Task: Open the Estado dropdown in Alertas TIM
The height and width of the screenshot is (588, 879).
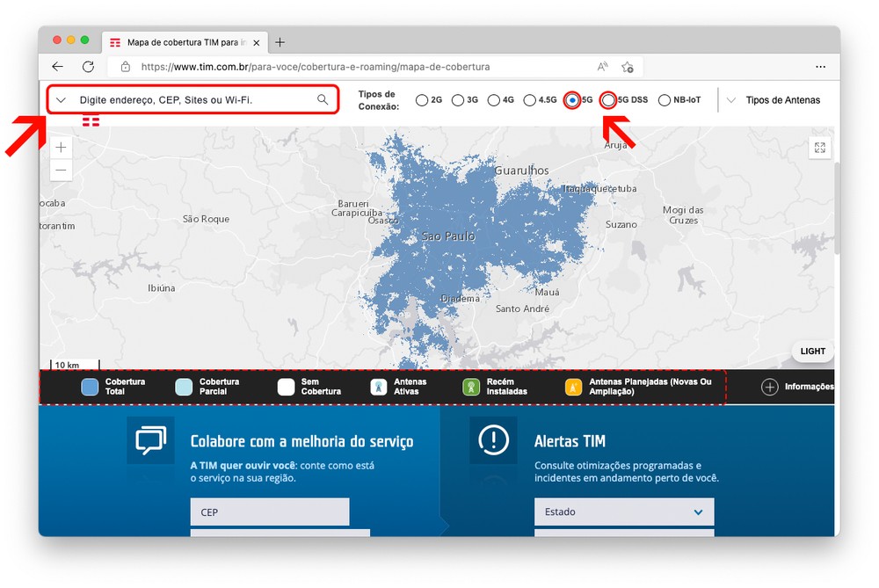Action: [623, 512]
